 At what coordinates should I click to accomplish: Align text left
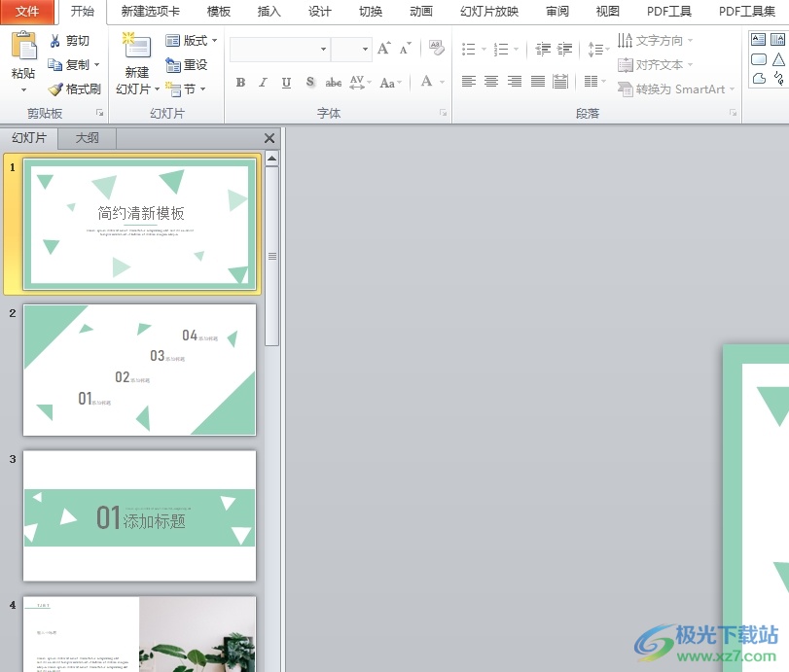pyautogui.click(x=469, y=81)
